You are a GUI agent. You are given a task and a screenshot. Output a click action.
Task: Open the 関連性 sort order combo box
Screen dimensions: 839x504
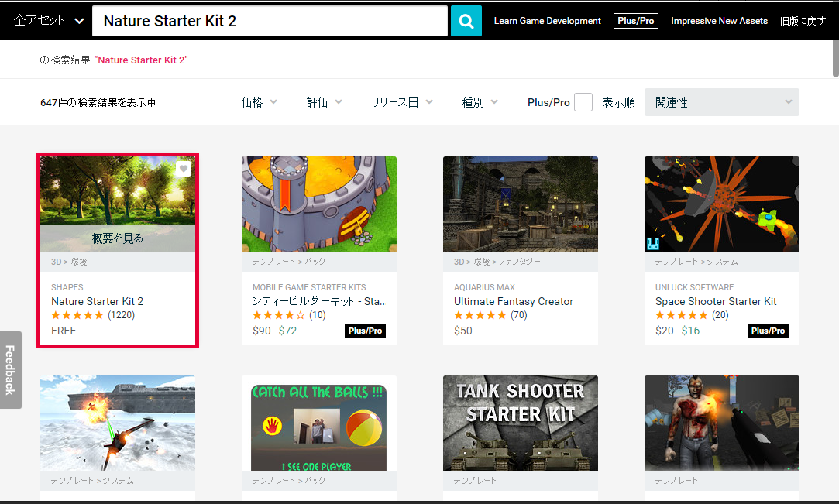click(721, 102)
